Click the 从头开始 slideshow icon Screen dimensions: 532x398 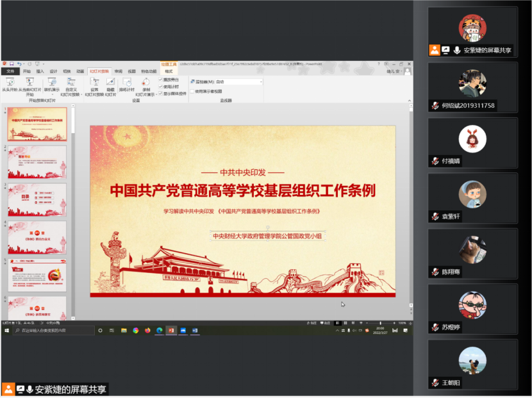click(x=10, y=83)
